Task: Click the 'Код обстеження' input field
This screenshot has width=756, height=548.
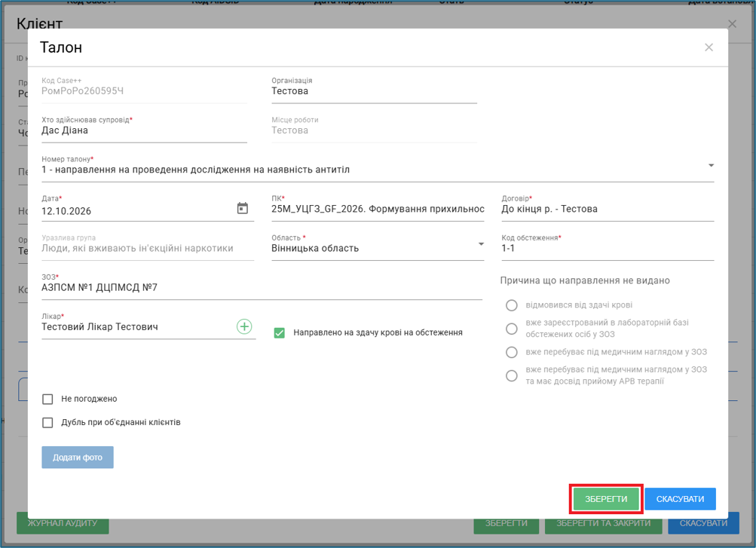Action: click(x=608, y=248)
